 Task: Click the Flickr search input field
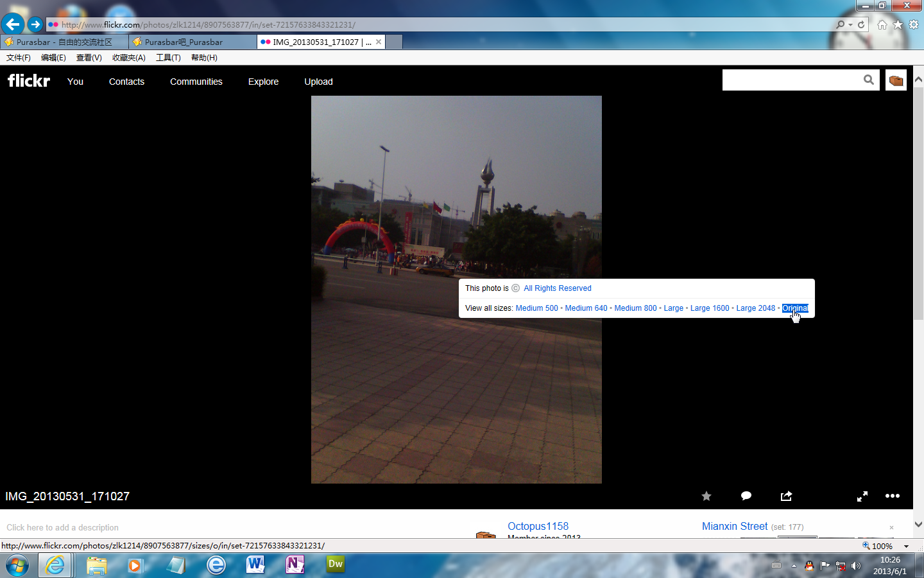792,80
